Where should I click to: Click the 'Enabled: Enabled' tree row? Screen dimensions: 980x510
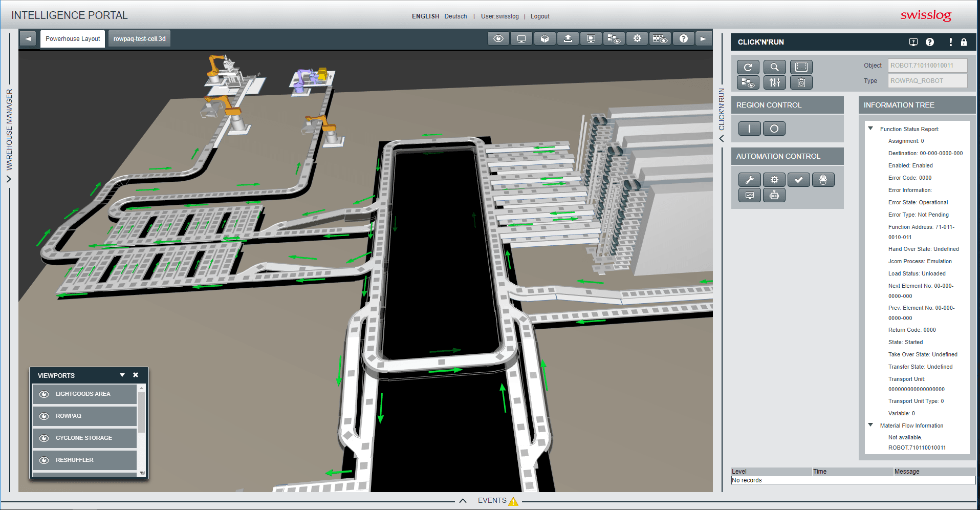tap(910, 166)
